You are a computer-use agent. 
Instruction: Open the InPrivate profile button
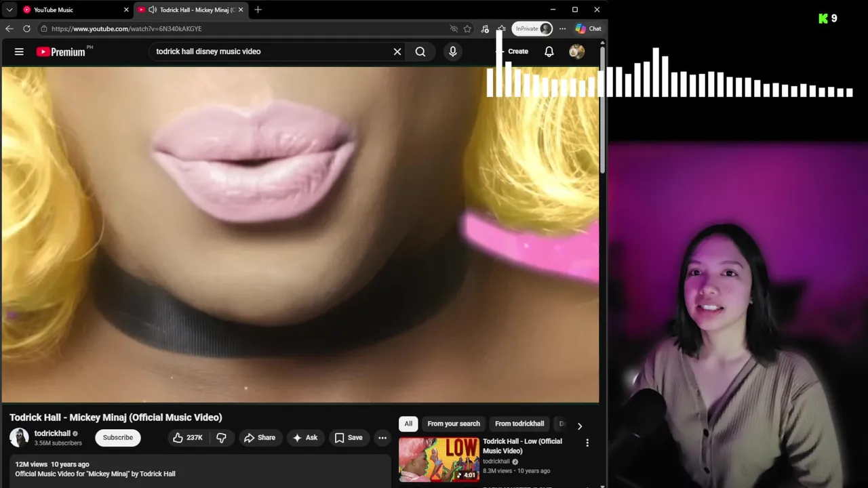point(532,28)
